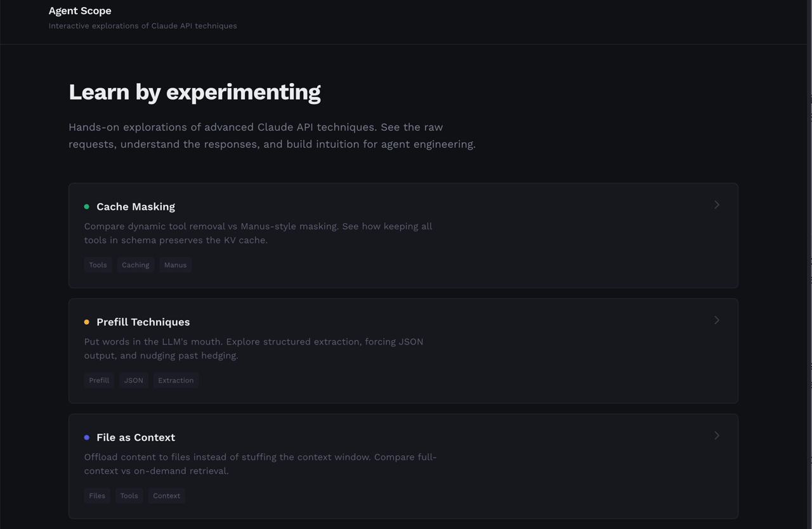This screenshot has height=529, width=812.
Task: Click the Tools tag under File as Context
Action: click(x=129, y=496)
